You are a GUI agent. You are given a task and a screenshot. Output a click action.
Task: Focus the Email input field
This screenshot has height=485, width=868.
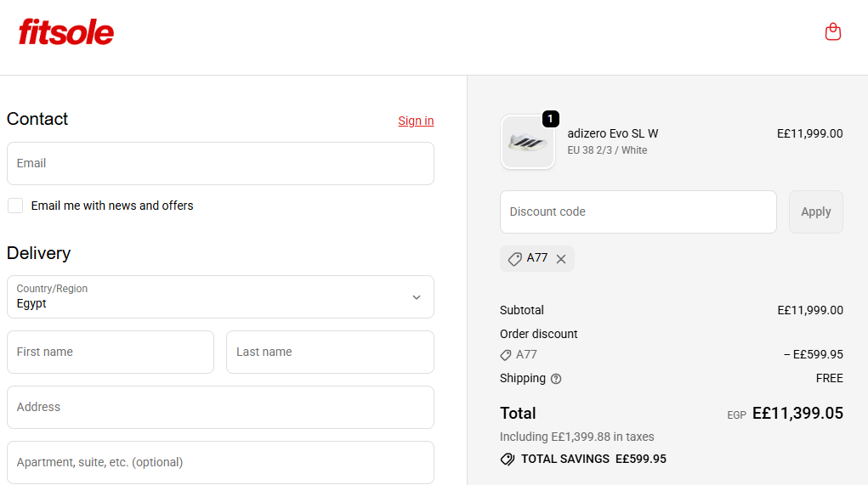(220, 163)
